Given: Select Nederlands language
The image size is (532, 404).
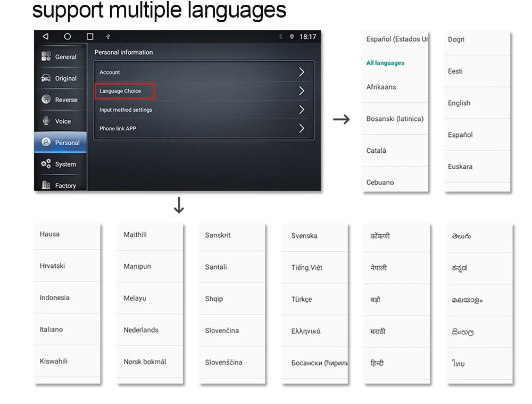Looking at the screenshot, I should [x=149, y=330].
